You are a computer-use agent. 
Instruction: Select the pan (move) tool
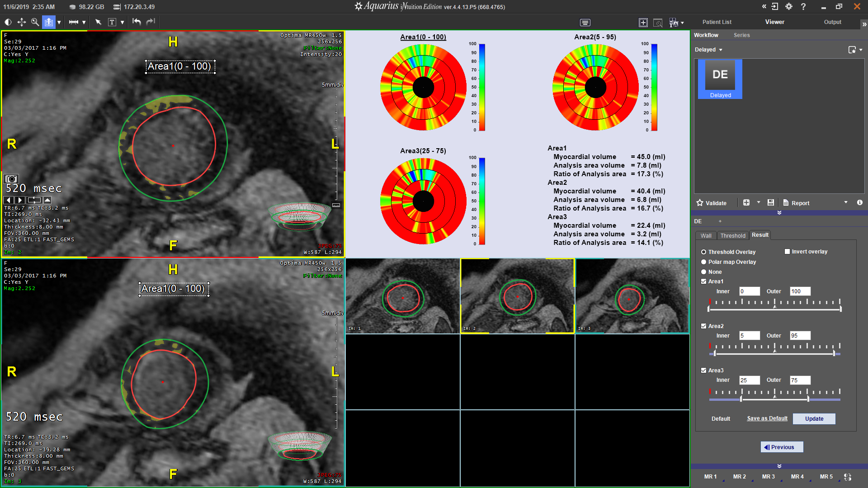click(x=21, y=22)
